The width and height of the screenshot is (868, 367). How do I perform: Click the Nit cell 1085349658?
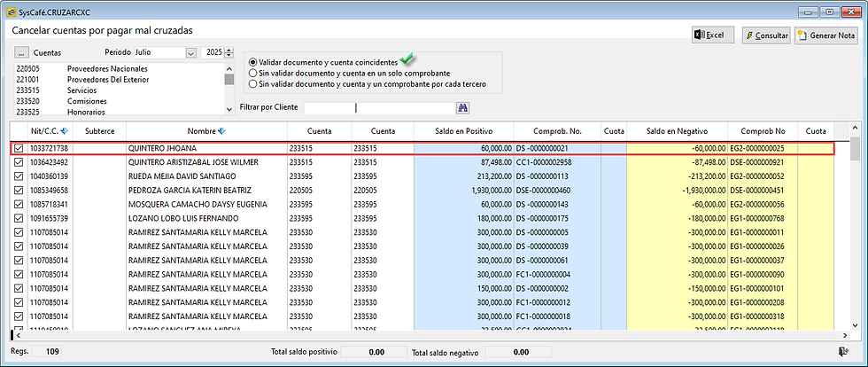pyautogui.click(x=48, y=191)
